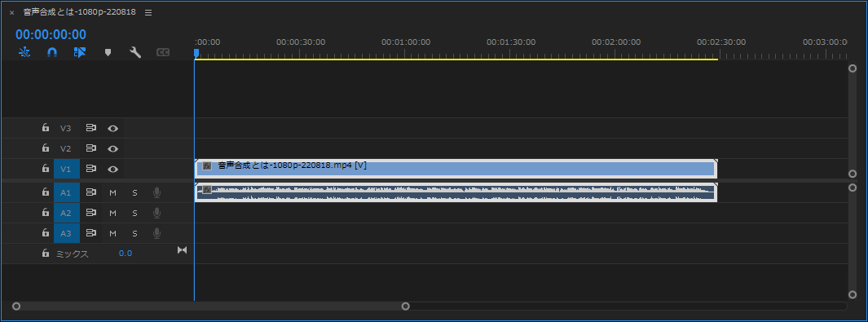Viewport: 868px width, 322px height.
Task: Click the video tracks vertical scroll handle top
Action: coord(853,68)
